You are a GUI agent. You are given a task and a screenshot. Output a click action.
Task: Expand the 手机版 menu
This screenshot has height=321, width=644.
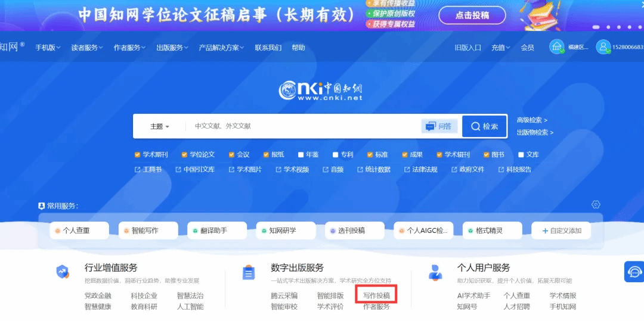[48, 48]
